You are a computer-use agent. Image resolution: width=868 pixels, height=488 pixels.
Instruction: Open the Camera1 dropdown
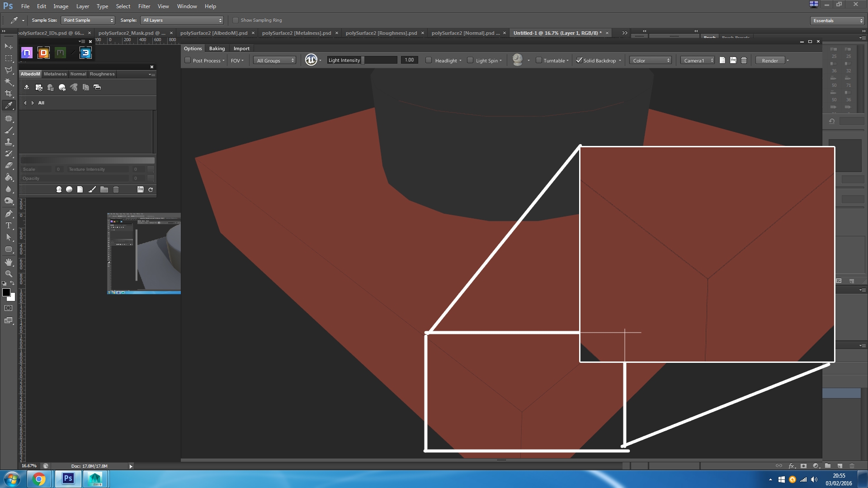point(698,61)
